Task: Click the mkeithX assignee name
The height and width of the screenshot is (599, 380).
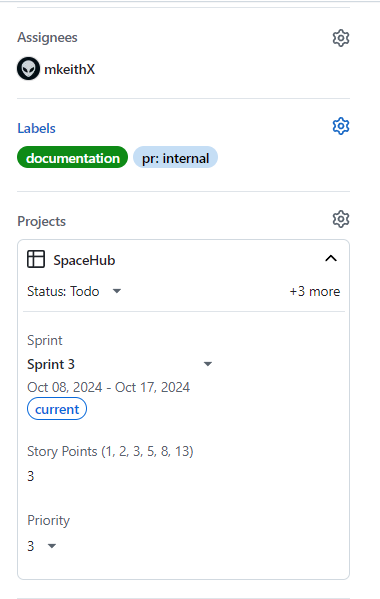Action: 70,69
